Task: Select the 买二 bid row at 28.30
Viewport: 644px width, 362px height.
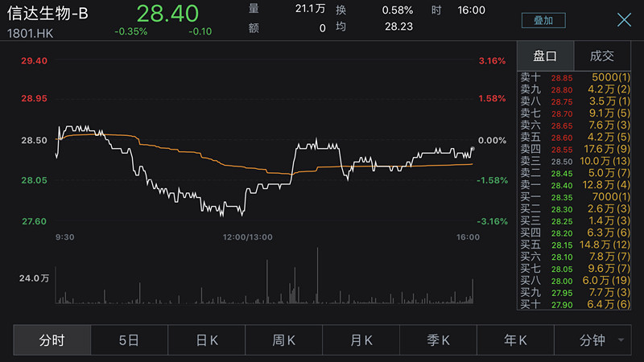Action: 575,209
